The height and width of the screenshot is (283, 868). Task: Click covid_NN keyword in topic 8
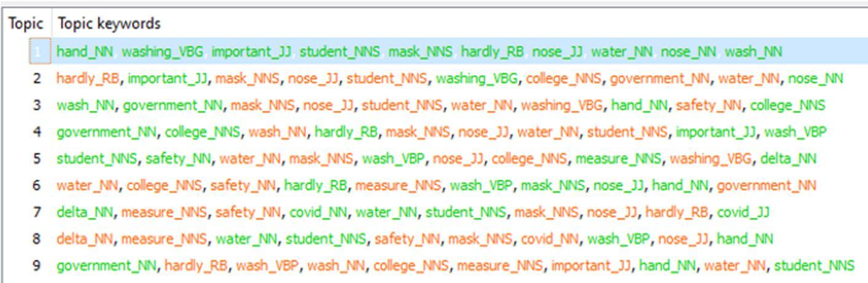(550, 239)
